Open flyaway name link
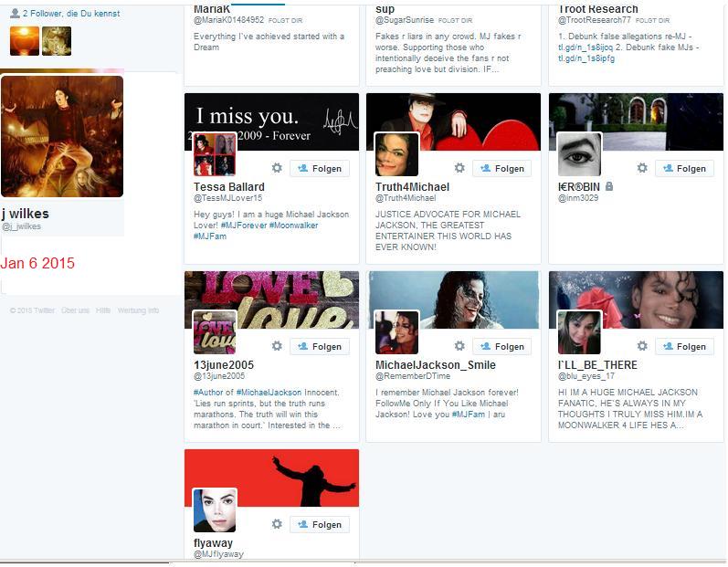Viewport: 728px width, 567px height. (213, 543)
